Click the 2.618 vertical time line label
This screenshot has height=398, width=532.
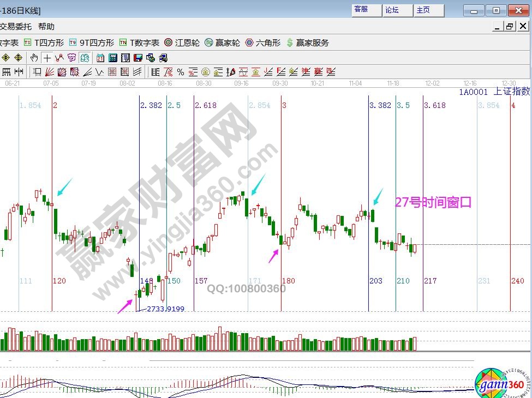[x=206, y=105]
